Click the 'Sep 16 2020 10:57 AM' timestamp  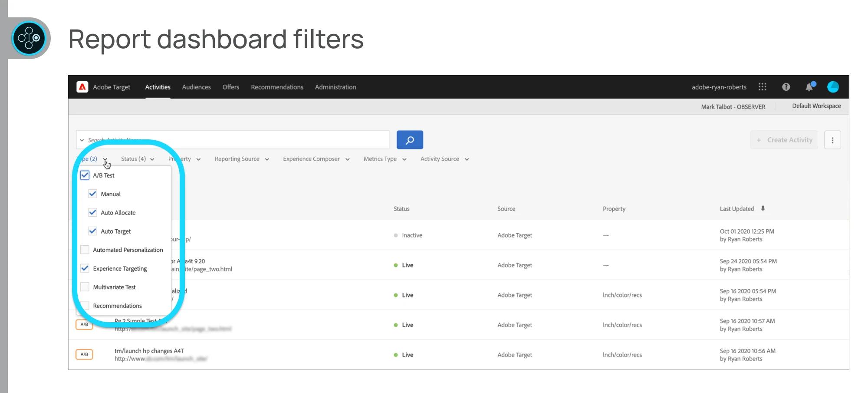(747, 321)
